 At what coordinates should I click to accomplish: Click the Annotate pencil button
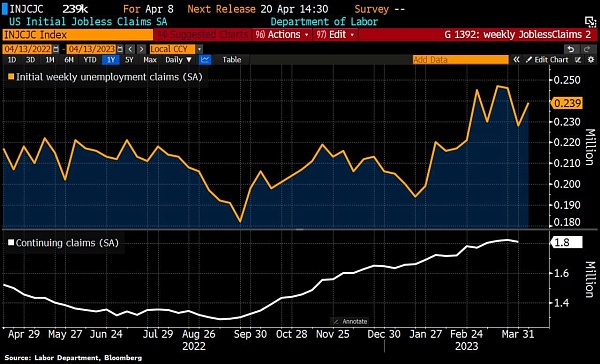(349, 322)
